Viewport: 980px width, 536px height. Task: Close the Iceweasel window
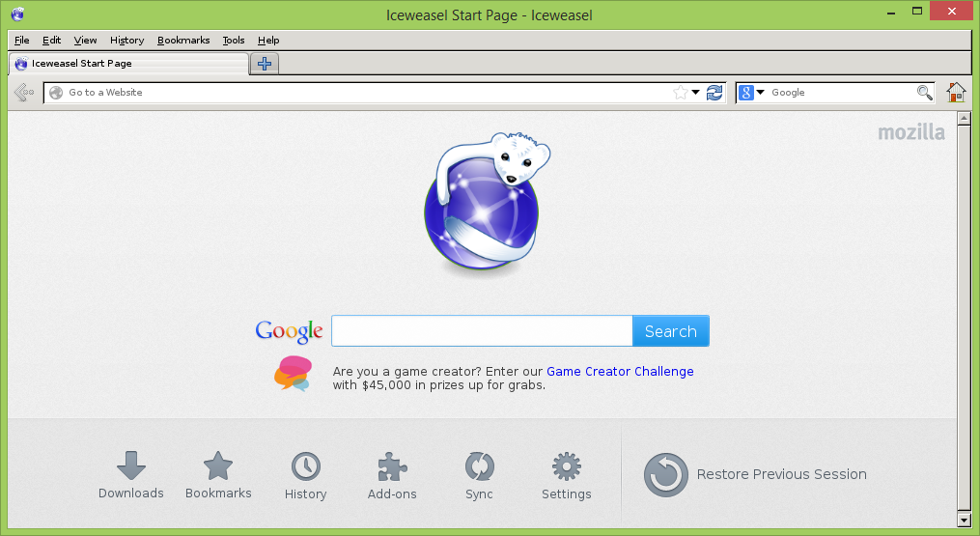click(951, 12)
